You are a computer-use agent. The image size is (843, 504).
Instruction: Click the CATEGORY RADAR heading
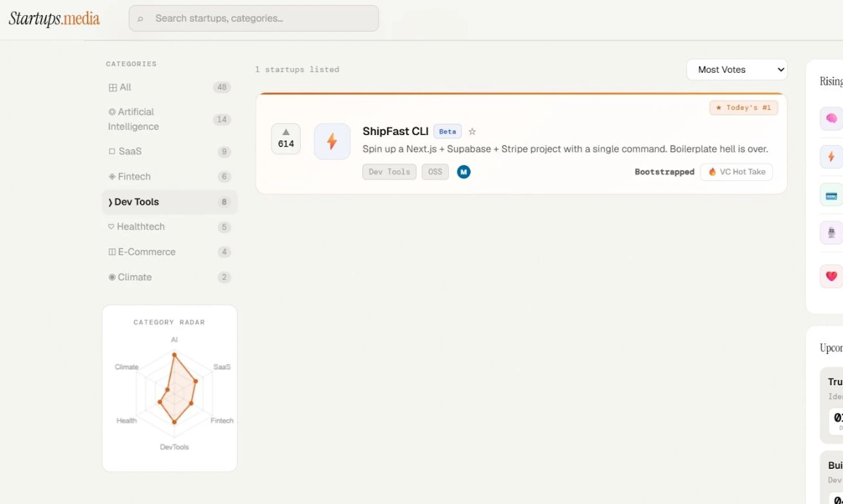(x=169, y=322)
